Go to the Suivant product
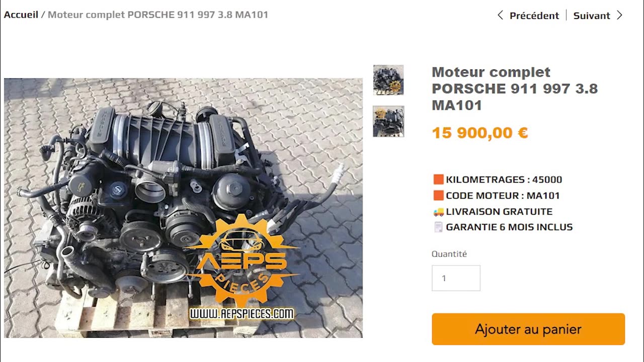This screenshot has height=362, width=644. (x=592, y=16)
